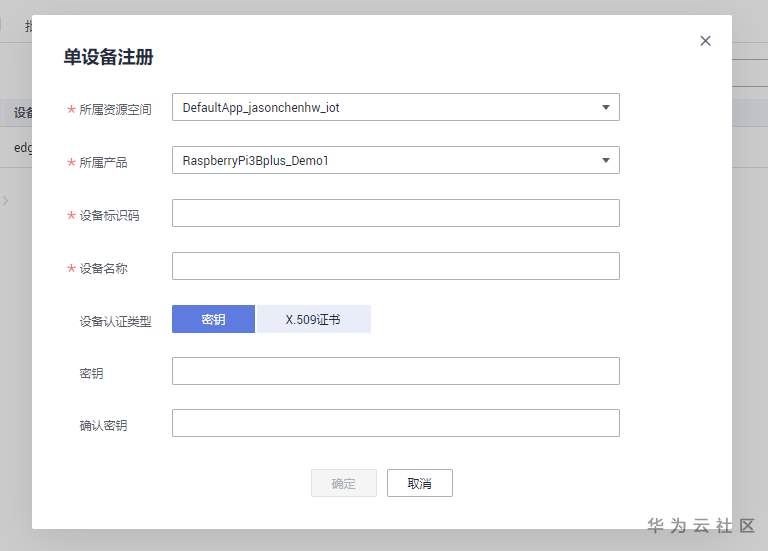The image size is (768, 551).
Task: Switch to X.509证书 authentication type
Action: (313, 319)
